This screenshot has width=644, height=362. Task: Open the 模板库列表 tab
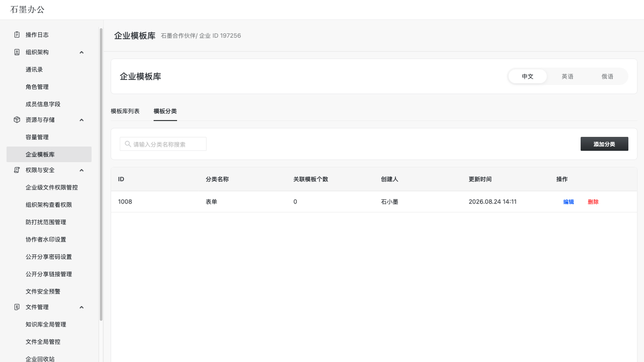point(125,111)
